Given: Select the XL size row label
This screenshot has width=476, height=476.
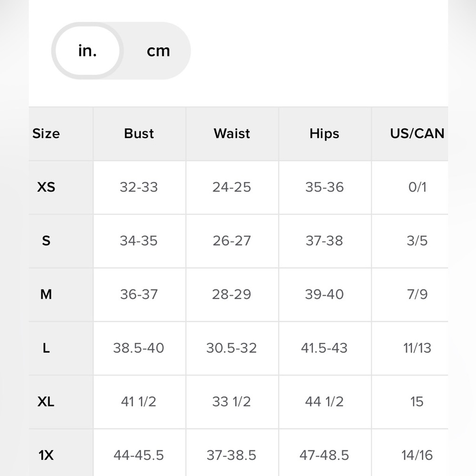Looking at the screenshot, I should point(46,402).
